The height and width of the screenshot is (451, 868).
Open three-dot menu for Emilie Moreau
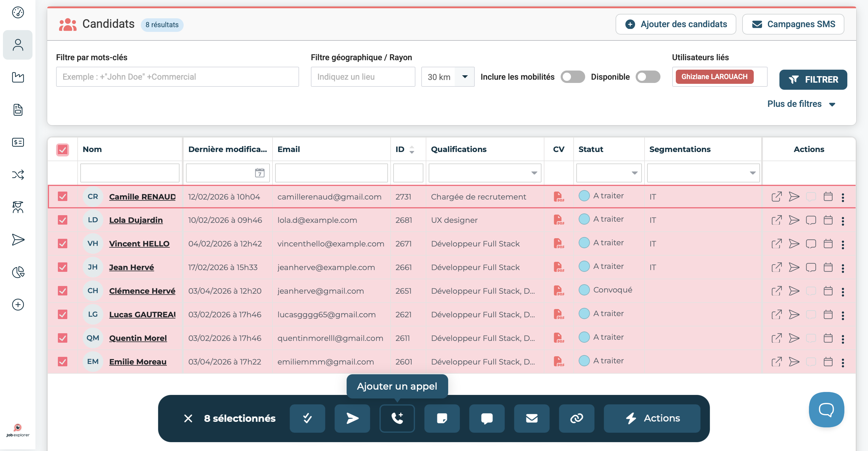pos(843,362)
